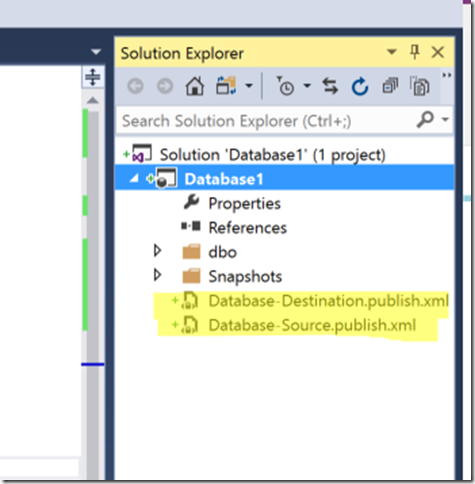This screenshot has width=475, height=484.
Task: Click the Collapse All icon
Action: click(x=390, y=86)
